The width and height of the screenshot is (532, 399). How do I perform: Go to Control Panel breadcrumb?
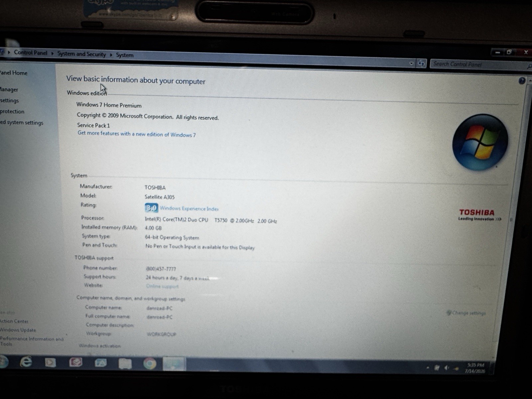pyautogui.click(x=31, y=53)
